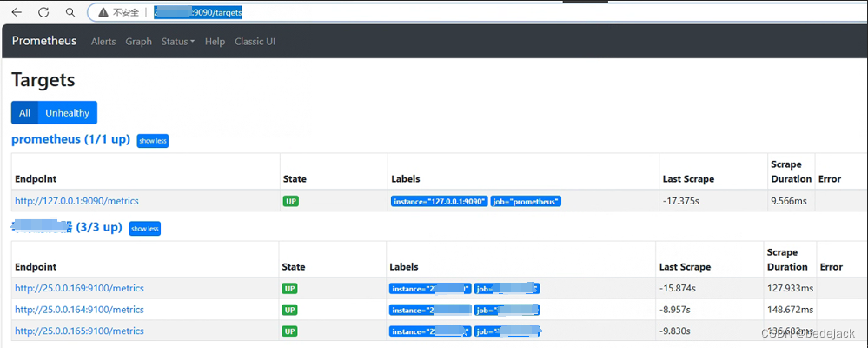Screen dimensions: 868x348
Task: Click the instance label badge in the 25.0.0.169 row
Action: point(430,289)
